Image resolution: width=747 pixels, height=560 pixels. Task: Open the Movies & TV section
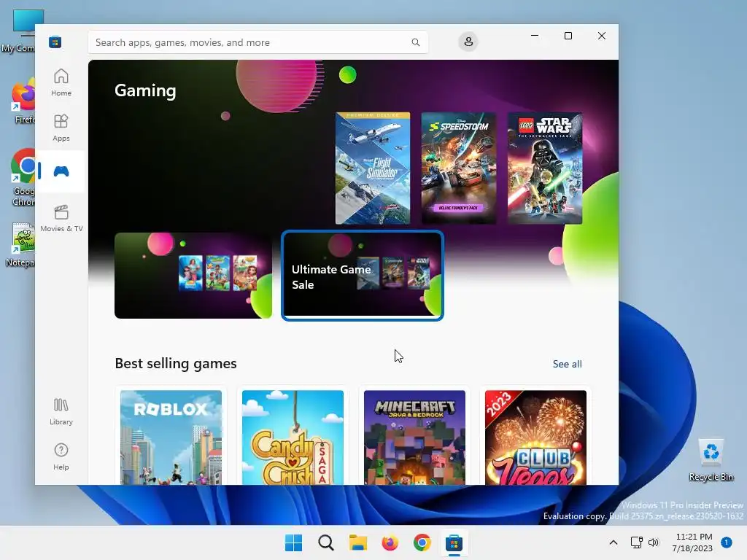tap(61, 218)
